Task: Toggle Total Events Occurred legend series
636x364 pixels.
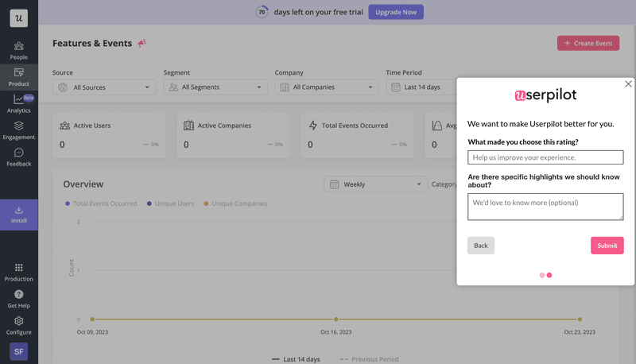Action: tap(101, 203)
